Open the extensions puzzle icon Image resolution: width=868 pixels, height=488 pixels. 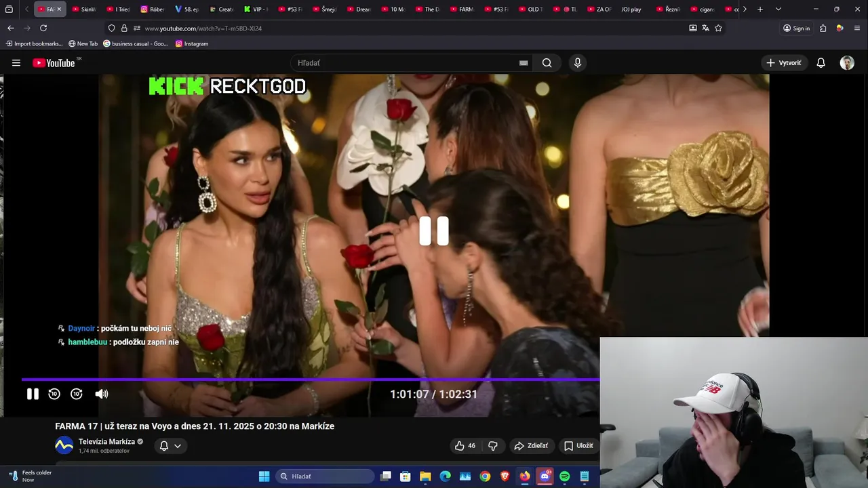(823, 28)
